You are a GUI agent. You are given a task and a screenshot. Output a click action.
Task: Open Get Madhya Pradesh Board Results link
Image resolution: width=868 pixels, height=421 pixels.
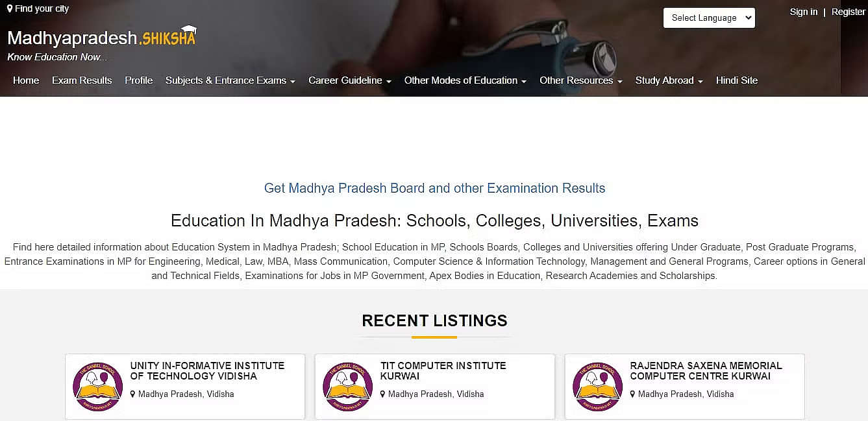[434, 188]
